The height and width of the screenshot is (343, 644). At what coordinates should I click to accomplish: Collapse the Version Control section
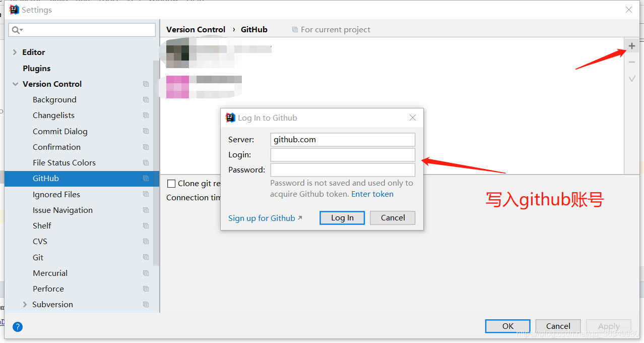tap(15, 84)
